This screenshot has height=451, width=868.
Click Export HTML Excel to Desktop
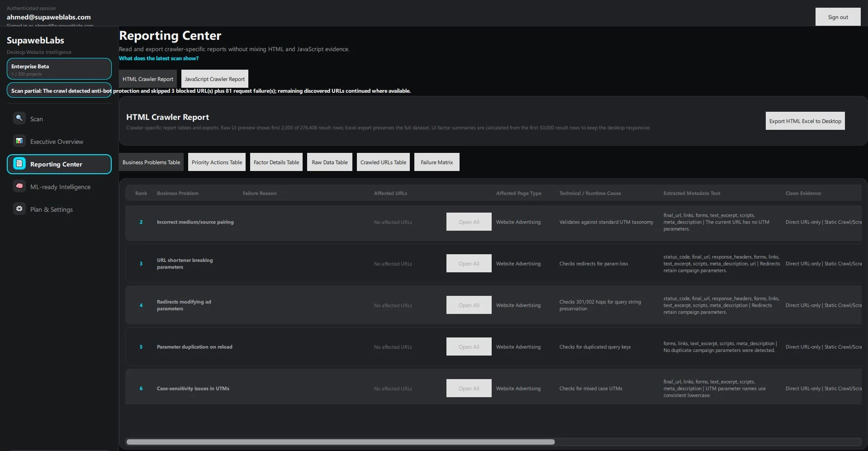[805, 121]
